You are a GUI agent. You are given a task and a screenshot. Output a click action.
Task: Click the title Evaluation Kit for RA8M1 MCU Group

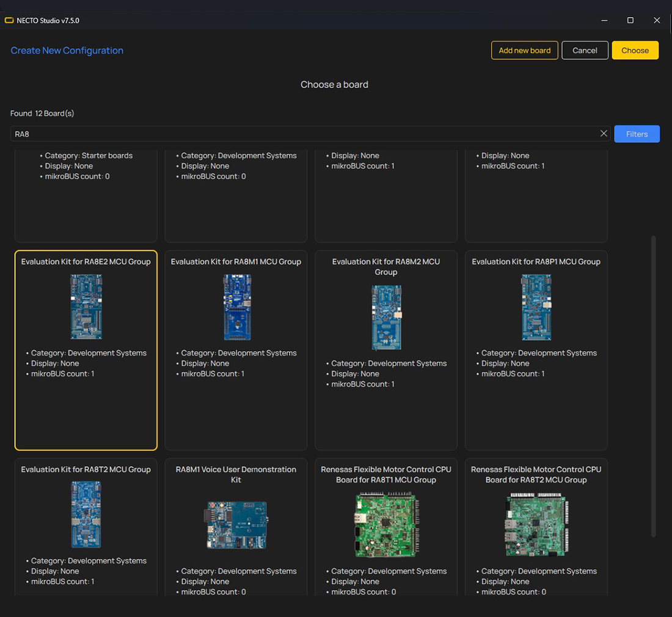click(x=236, y=262)
